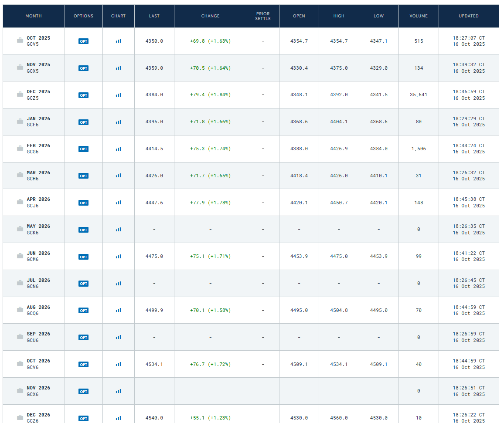Open chart icon for MAY 2026 GCK6
The width and height of the screenshot is (504, 423).
(x=118, y=230)
